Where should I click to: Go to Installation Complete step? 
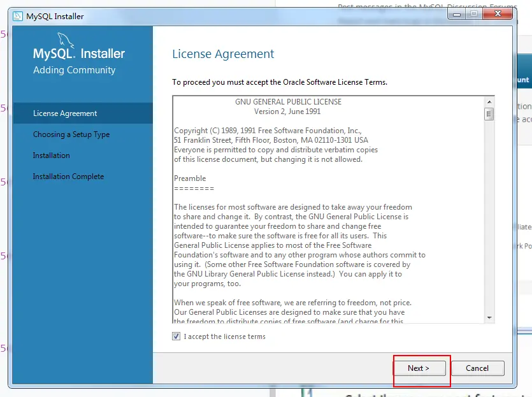point(68,177)
